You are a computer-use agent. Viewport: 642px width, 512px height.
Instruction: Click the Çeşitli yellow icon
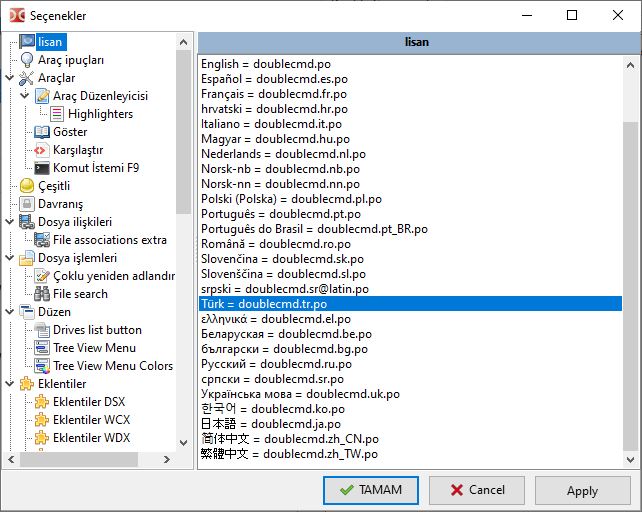click(x=27, y=186)
